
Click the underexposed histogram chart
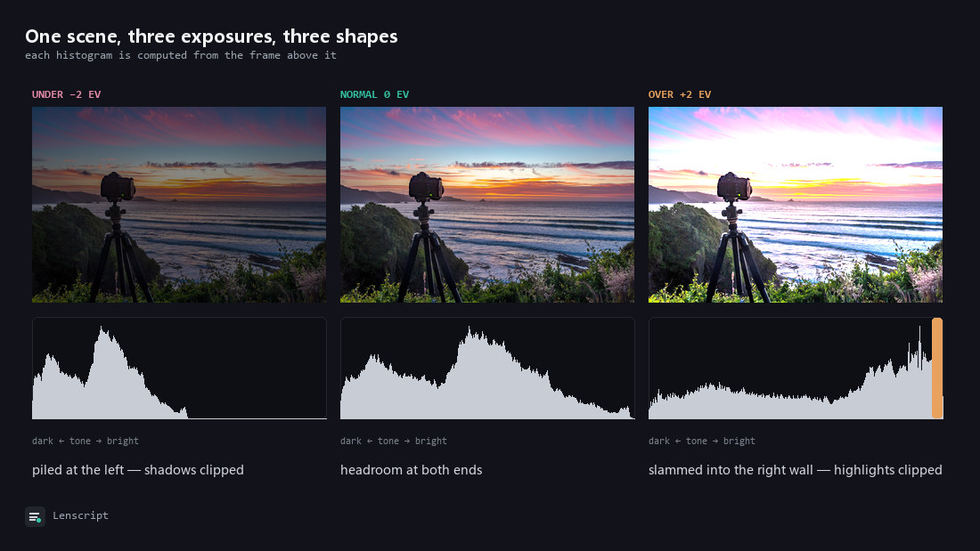[179, 368]
